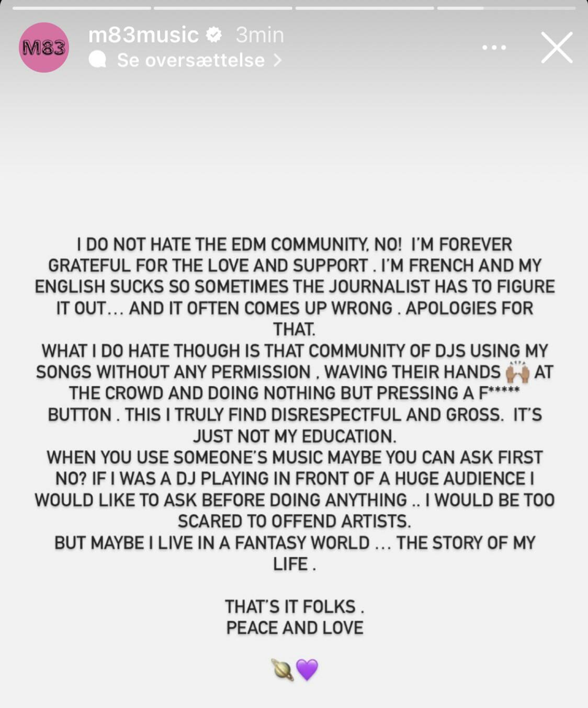Tap the m83music username

click(143, 35)
